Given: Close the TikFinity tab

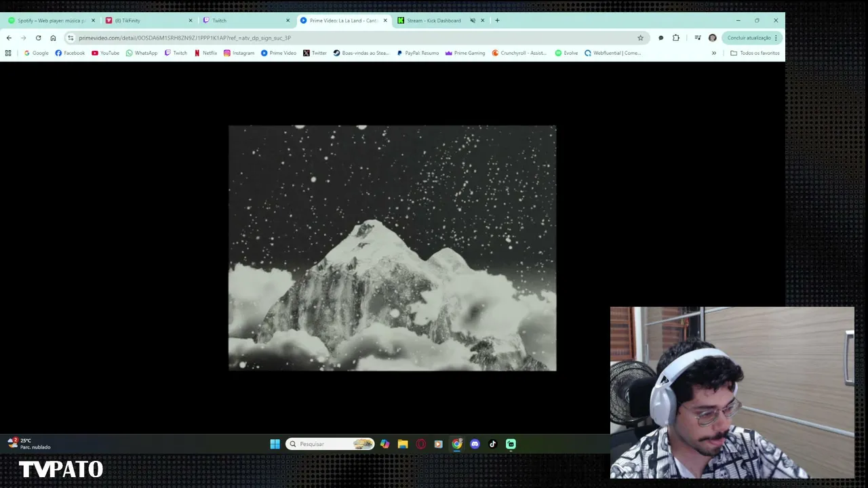Looking at the screenshot, I should click(x=191, y=20).
